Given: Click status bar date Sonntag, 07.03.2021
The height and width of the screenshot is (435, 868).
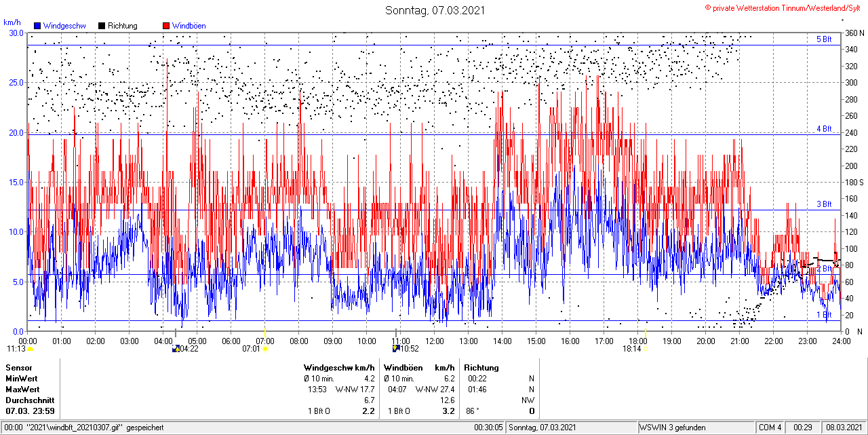Looking at the screenshot, I should 542,428.
